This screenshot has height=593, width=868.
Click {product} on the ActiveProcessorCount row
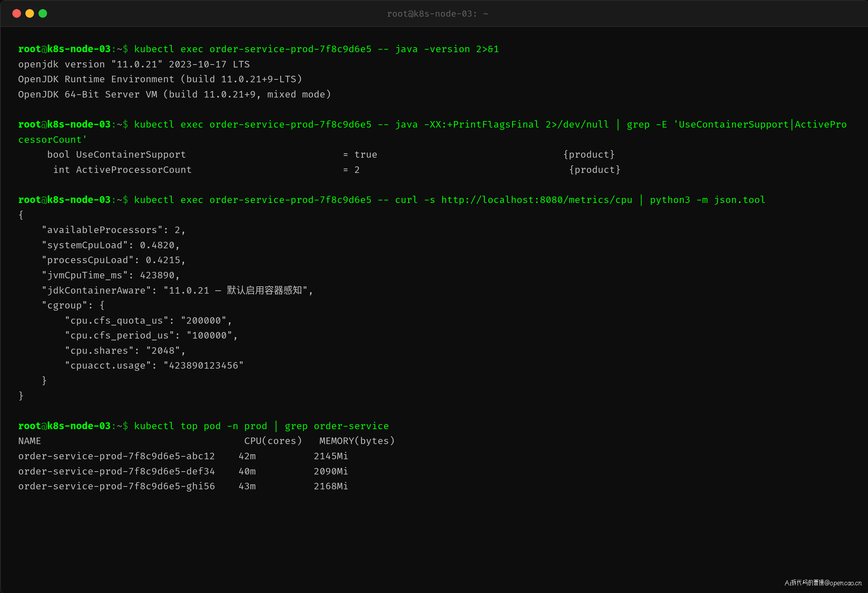[594, 170]
